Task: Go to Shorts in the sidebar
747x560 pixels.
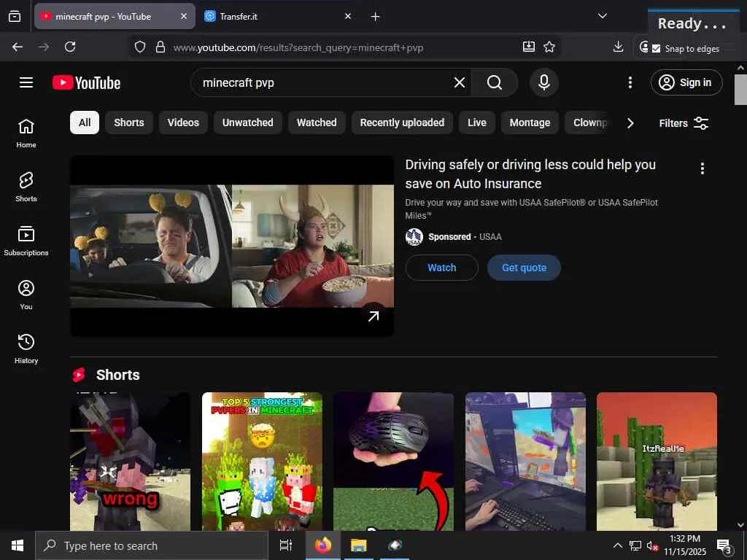Action: [x=26, y=187]
